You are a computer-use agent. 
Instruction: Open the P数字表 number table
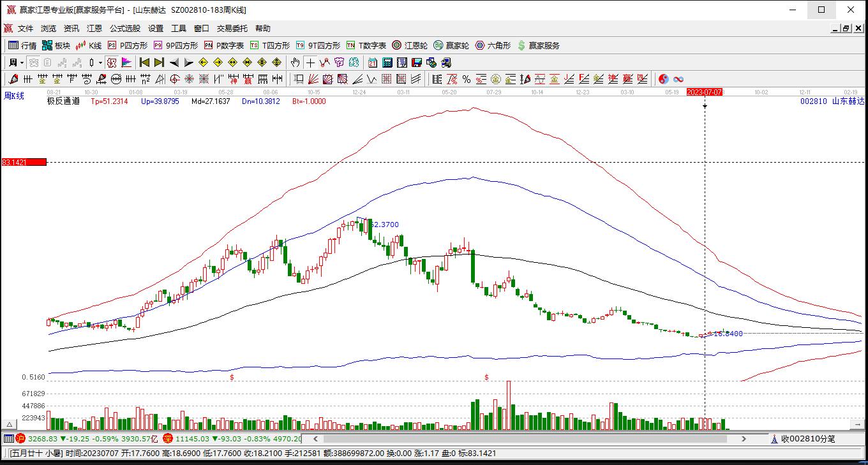coord(224,45)
